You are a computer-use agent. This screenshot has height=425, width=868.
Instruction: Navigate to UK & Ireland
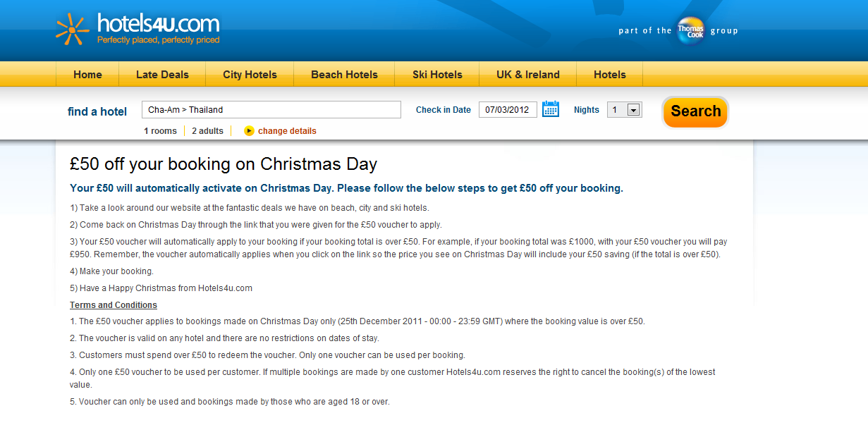[x=527, y=75]
